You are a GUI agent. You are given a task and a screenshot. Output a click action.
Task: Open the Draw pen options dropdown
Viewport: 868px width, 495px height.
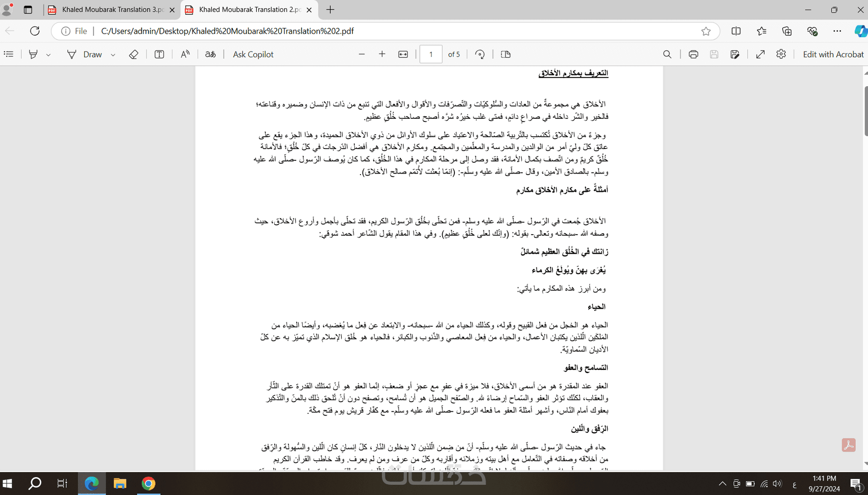tap(113, 55)
